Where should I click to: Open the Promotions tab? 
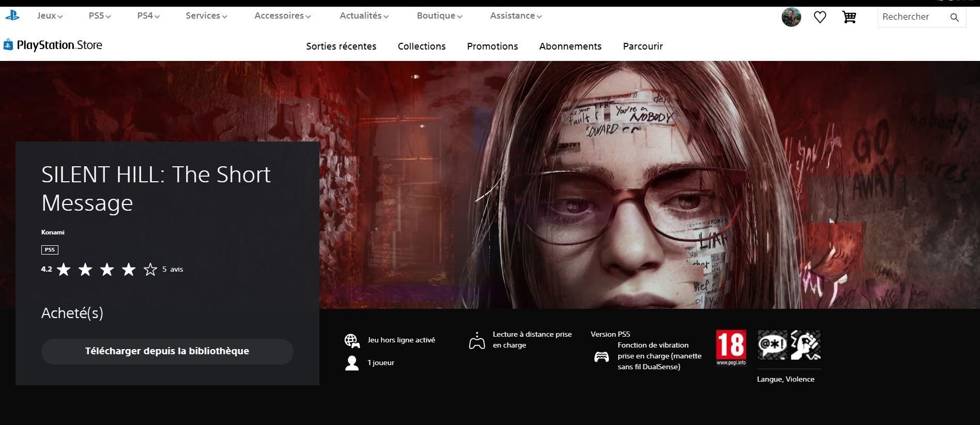[x=492, y=46]
